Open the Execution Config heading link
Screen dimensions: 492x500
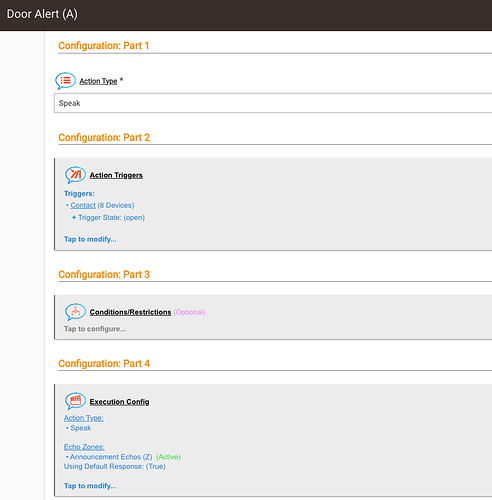point(119,402)
